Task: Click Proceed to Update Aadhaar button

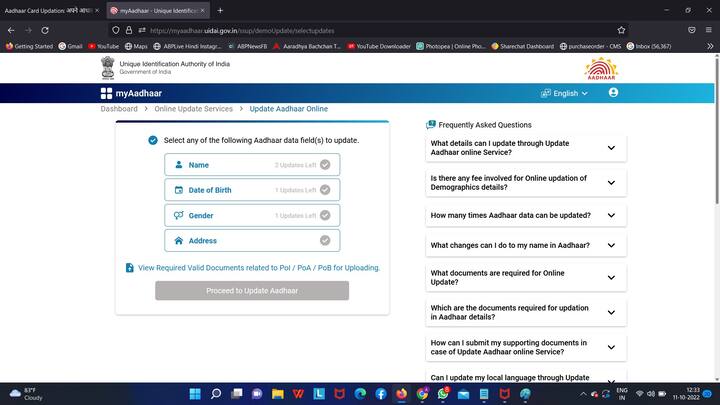Action: click(x=252, y=290)
